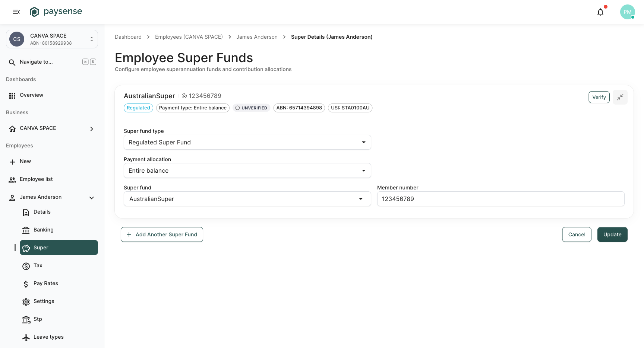Click the AustralianSuper card title
Image resolution: width=644 pixels, height=348 pixels.
[149, 96]
